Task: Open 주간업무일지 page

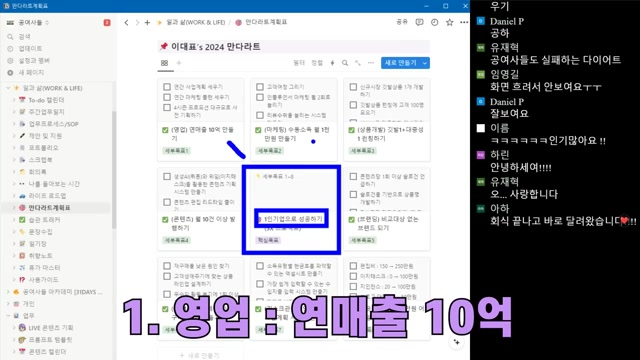Action: (46, 111)
